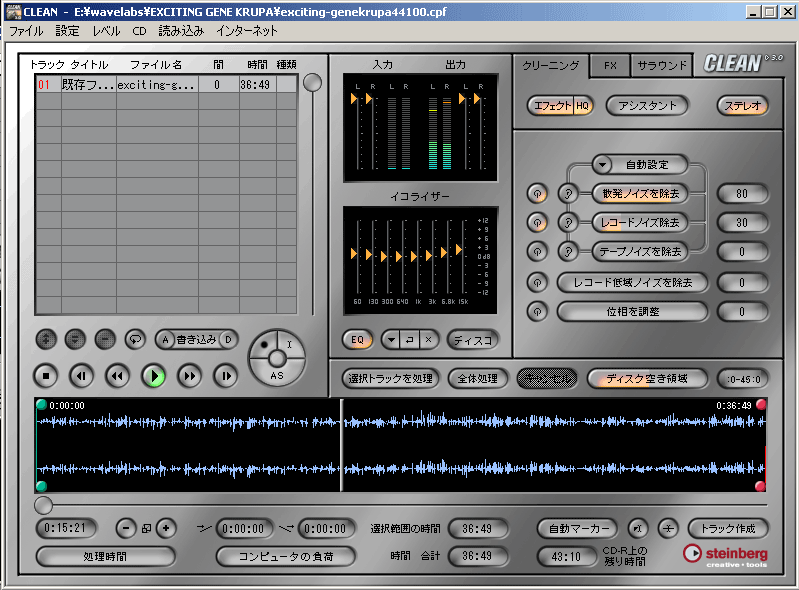The width and height of the screenshot is (799, 590).
Task: Click the center knob of the round control
Action: (x=277, y=358)
